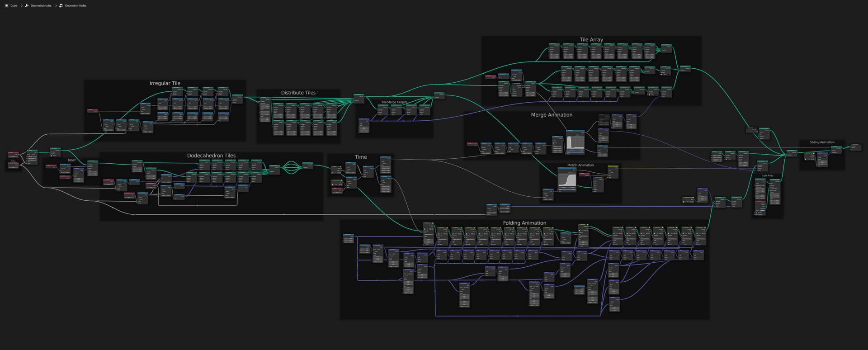Select the Irregular Tile frame title
This screenshot has height=350, width=868.
(x=165, y=83)
